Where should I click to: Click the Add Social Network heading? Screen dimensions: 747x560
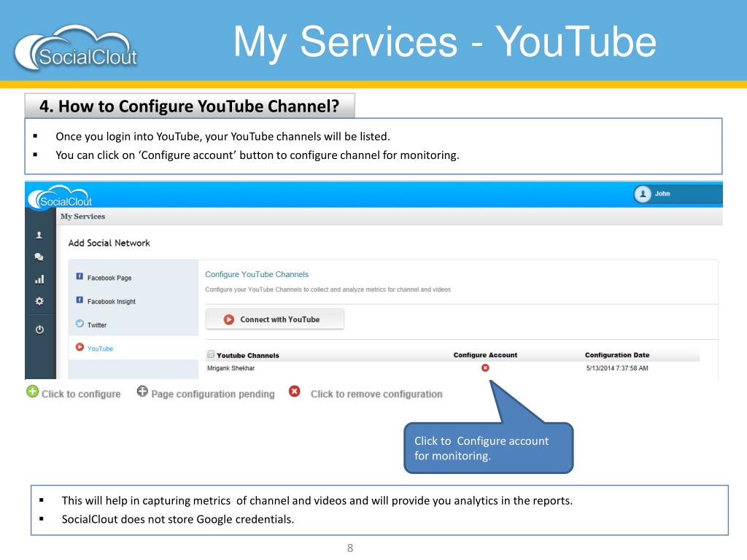[x=109, y=243]
